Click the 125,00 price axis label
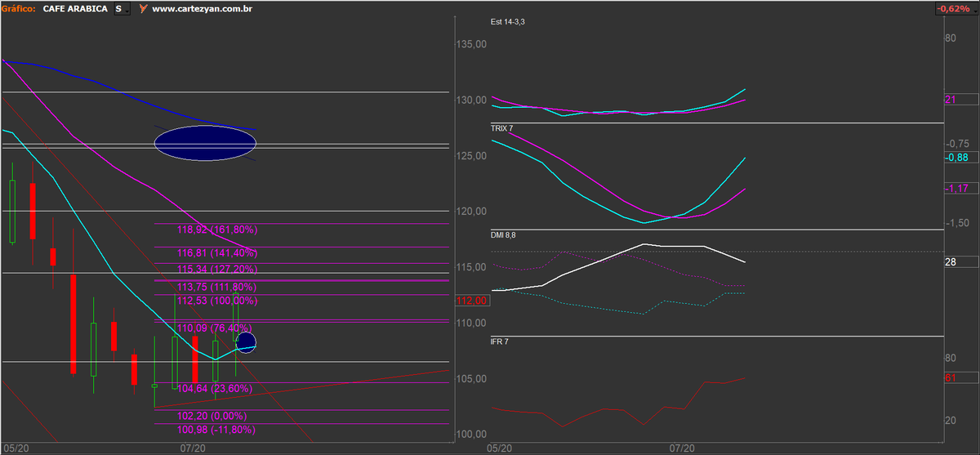 tap(471, 155)
